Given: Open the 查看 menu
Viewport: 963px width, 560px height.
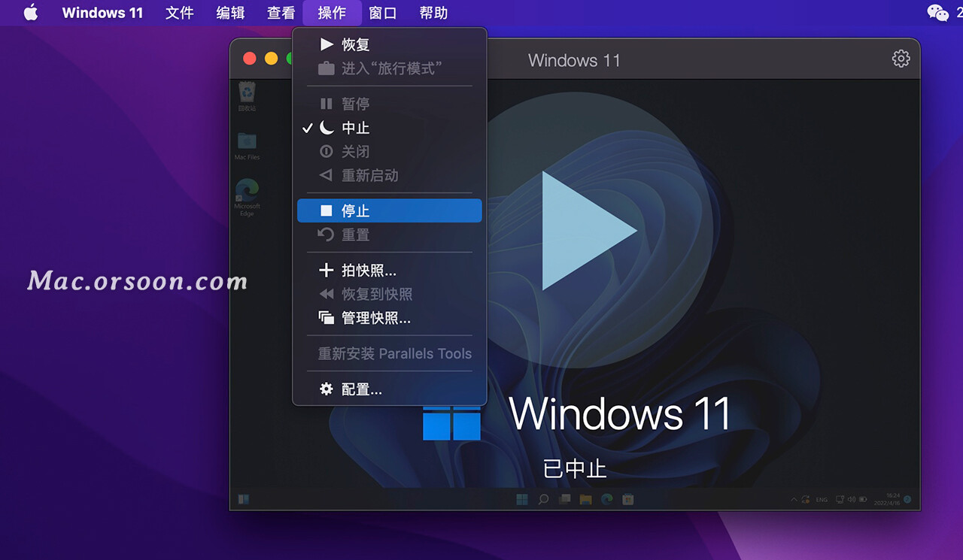Looking at the screenshot, I should [281, 13].
